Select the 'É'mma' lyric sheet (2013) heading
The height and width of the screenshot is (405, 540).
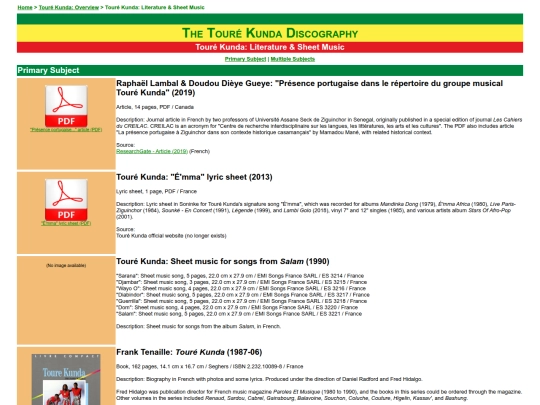[194, 177]
